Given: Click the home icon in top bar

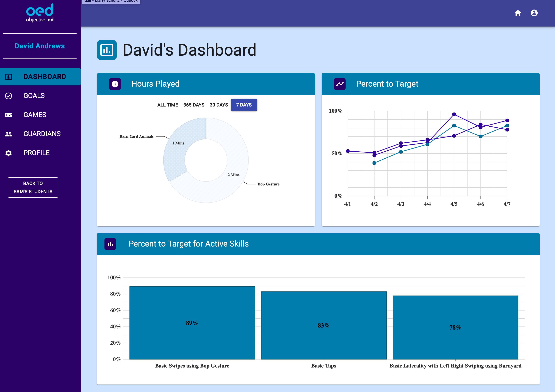Looking at the screenshot, I should (518, 13).
